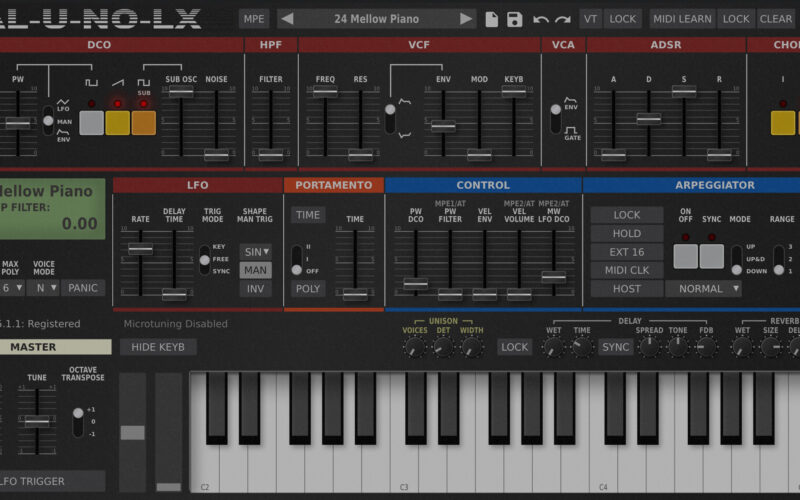Toggle the arpeggiator SYNC button
Viewport: 800px width, 500px height.
point(711,256)
